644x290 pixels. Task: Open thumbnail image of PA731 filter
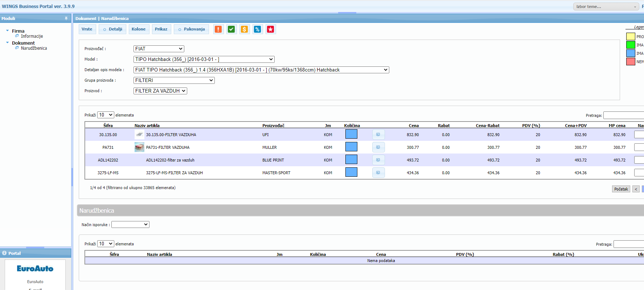point(139,147)
